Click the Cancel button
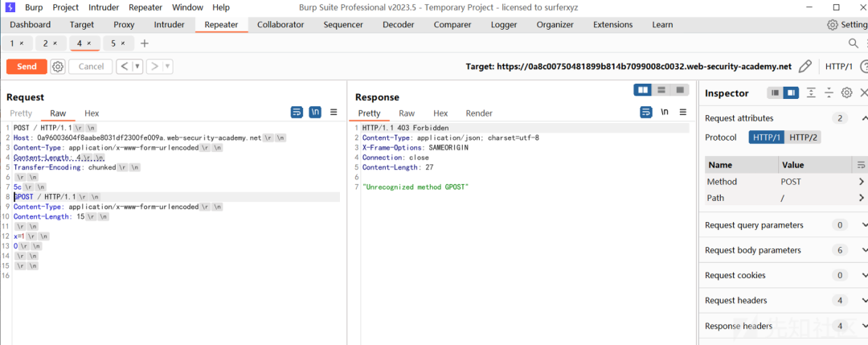The width and height of the screenshot is (868, 345). 91,67
